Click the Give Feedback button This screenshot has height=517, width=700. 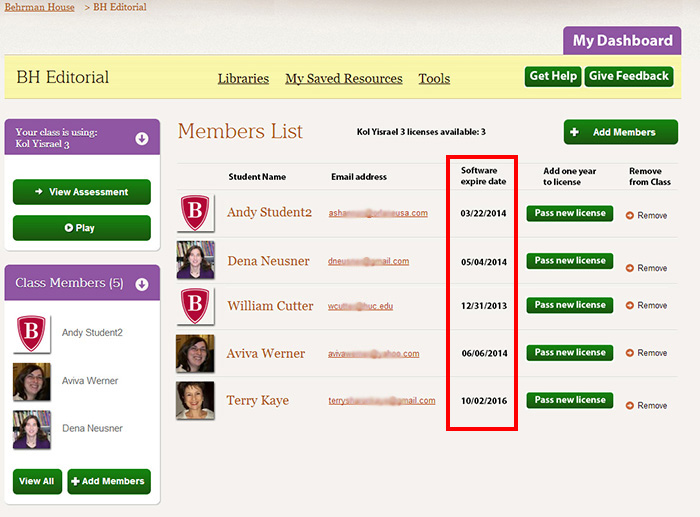[629, 76]
